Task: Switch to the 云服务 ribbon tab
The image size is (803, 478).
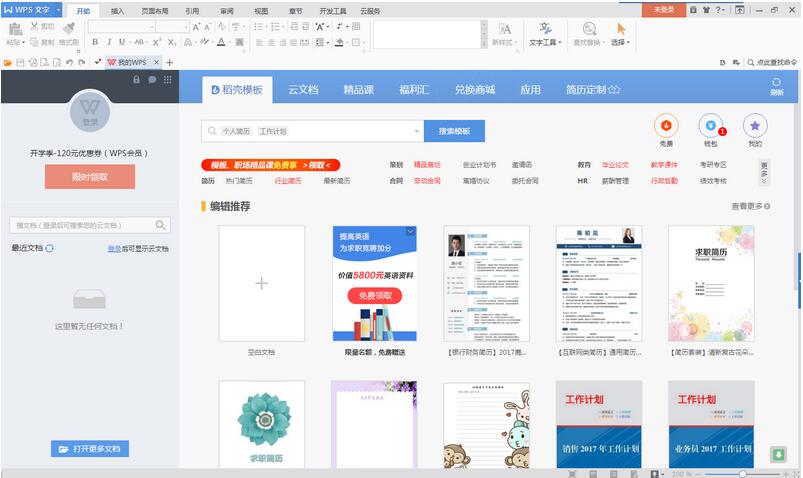Action: (x=370, y=11)
